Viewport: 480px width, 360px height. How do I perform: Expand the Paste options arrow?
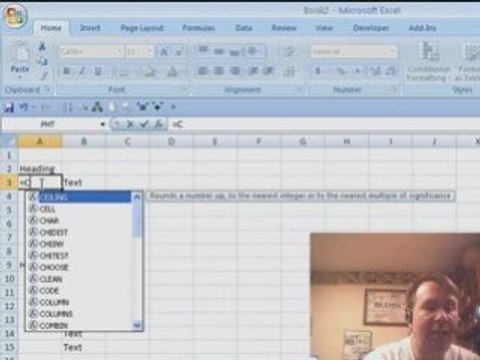coord(20,77)
